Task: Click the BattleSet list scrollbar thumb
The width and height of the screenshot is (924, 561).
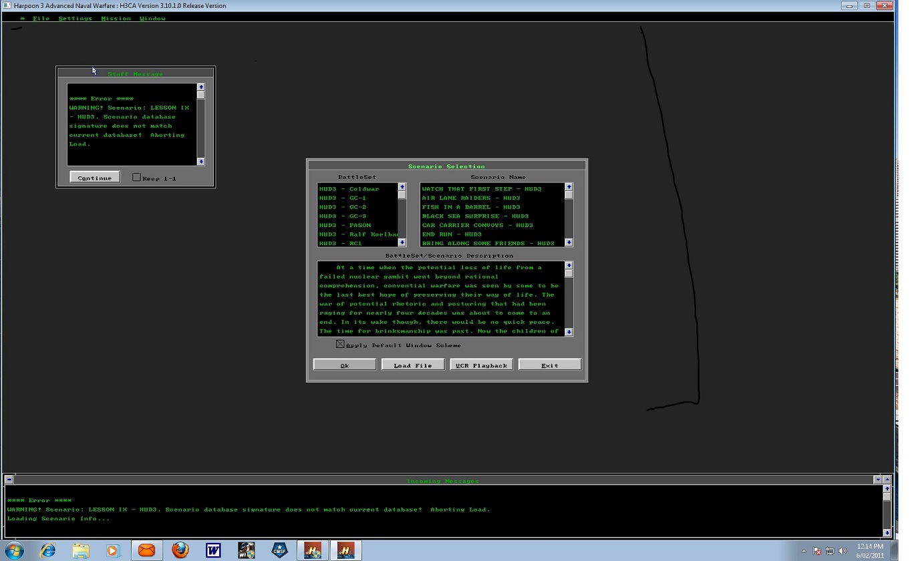Action: 402,194
